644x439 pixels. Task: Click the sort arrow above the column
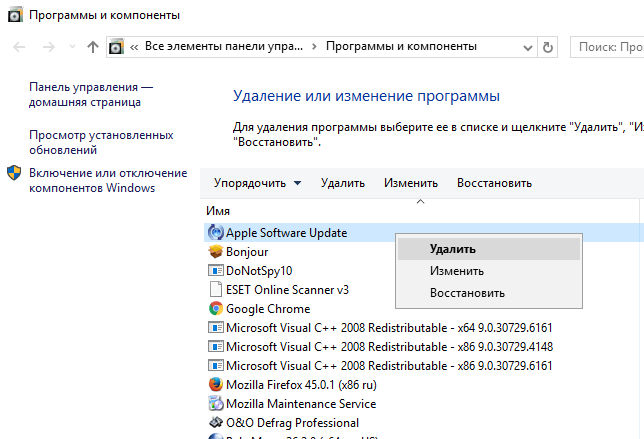(x=420, y=201)
